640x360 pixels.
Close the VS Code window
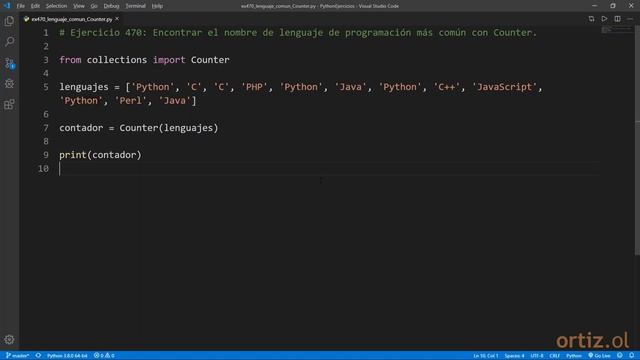(x=631, y=6)
